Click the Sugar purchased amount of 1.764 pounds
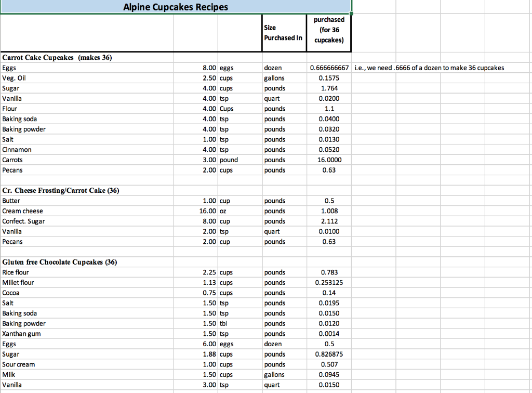Viewport: 532px width, 393px height. pyautogui.click(x=329, y=88)
